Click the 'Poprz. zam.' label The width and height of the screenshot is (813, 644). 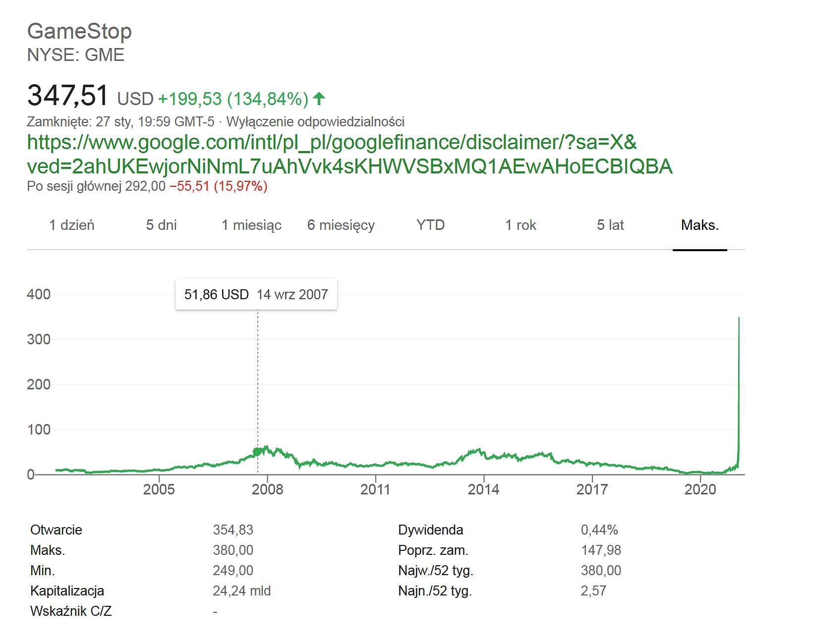coord(433,550)
